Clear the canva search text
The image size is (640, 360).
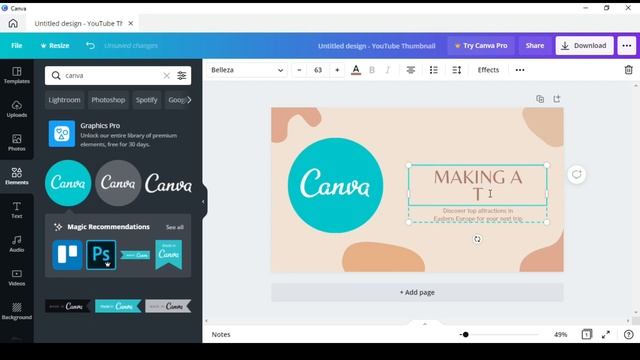tap(167, 76)
